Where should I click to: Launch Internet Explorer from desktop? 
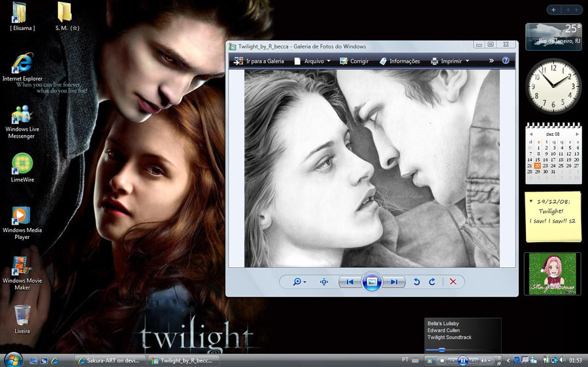click(22, 67)
